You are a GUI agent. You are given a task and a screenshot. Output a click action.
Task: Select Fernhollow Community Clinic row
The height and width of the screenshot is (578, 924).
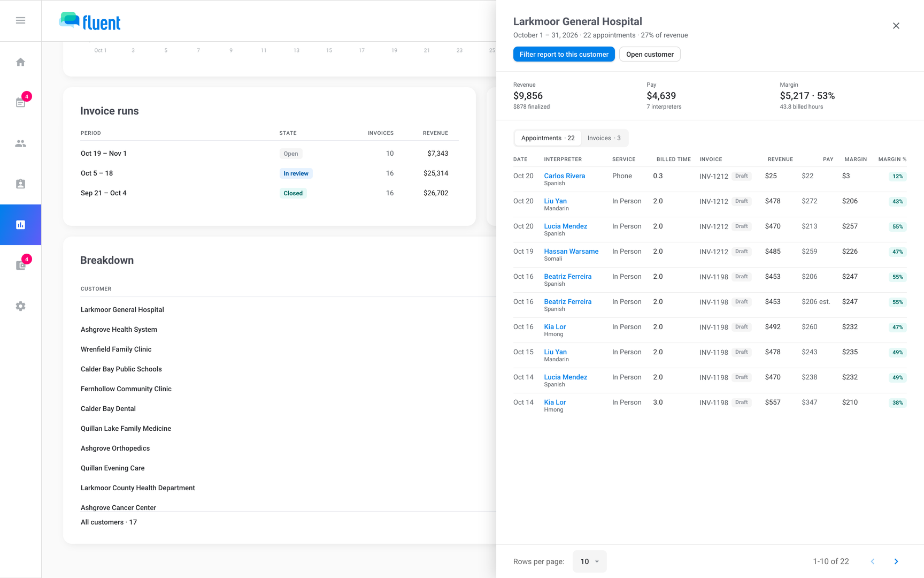pos(126,389)
